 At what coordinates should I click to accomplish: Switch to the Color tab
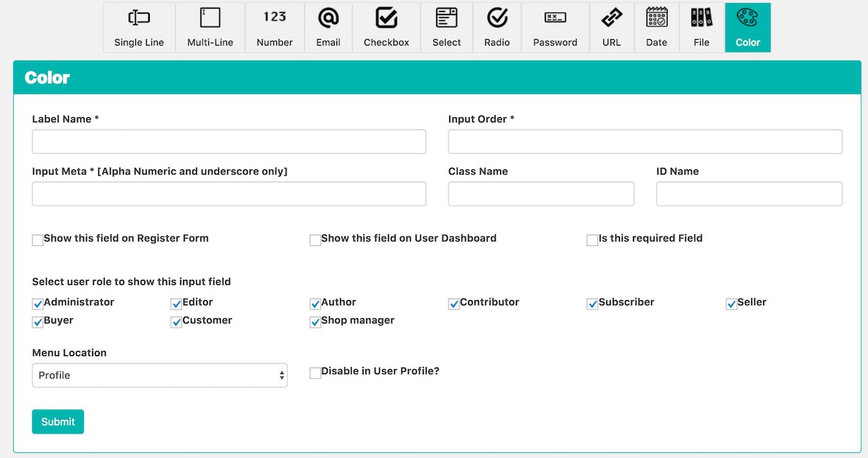(747, 27)
